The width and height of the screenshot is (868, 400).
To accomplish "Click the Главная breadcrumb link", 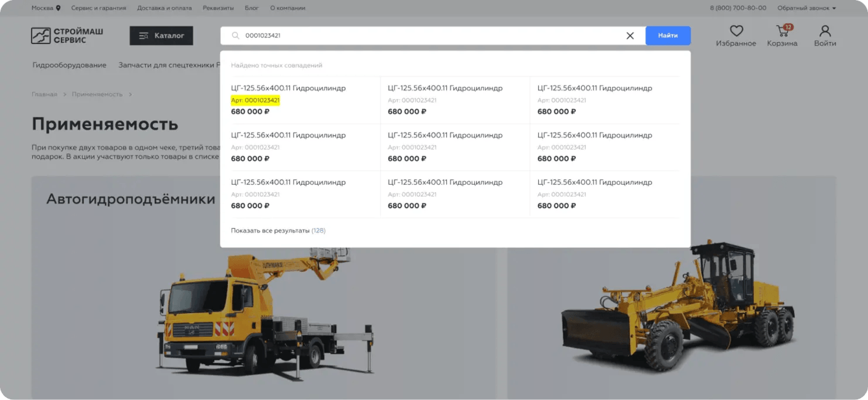I will click(x=44, y=95).
